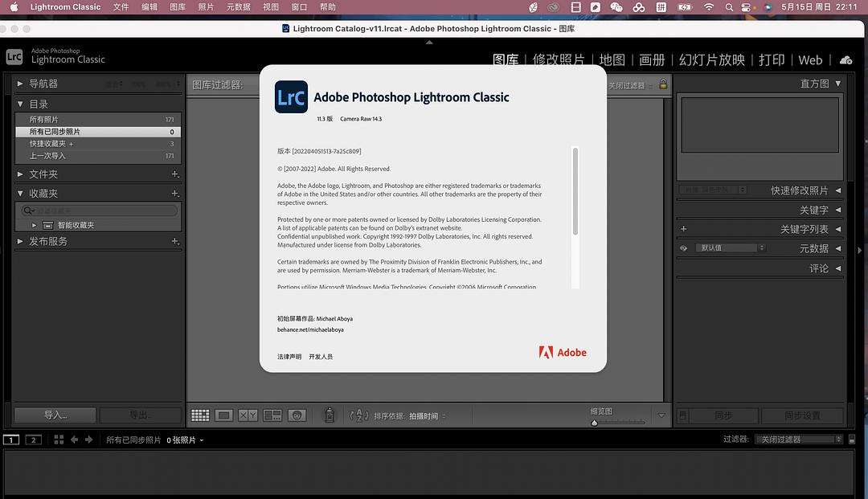Click the Adobe logo in the About dialog
The width and height of the screenshot is (868, 499).
(x=563, y=353)
